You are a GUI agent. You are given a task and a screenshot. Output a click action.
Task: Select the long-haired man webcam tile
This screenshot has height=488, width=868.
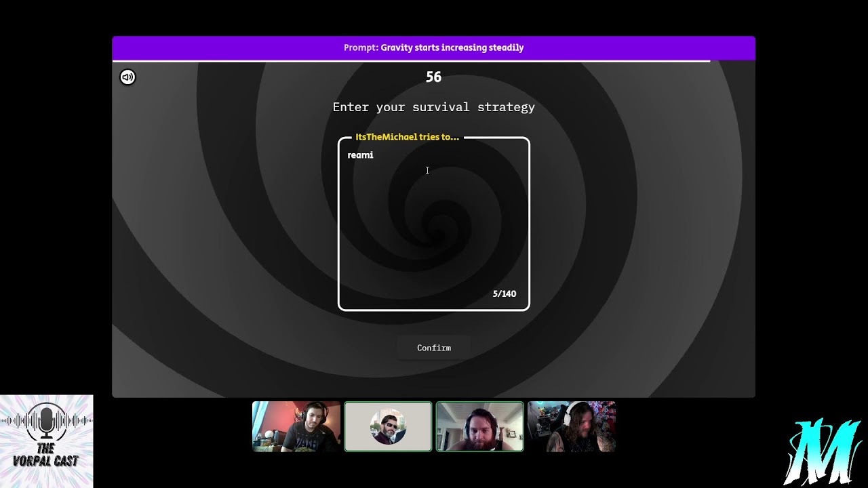tap(572, 426)
